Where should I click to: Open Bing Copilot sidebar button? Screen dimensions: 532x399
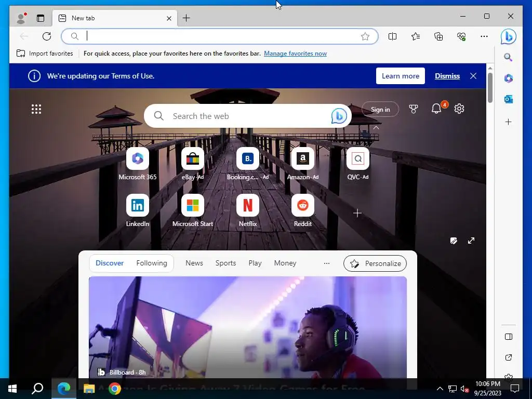(508, 36)
